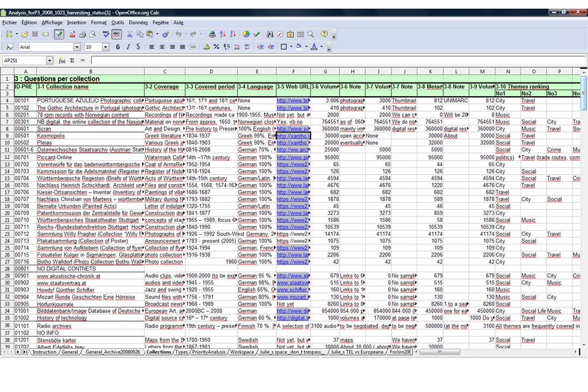Open page preview
588x392 pixels.
pos(92,35)
